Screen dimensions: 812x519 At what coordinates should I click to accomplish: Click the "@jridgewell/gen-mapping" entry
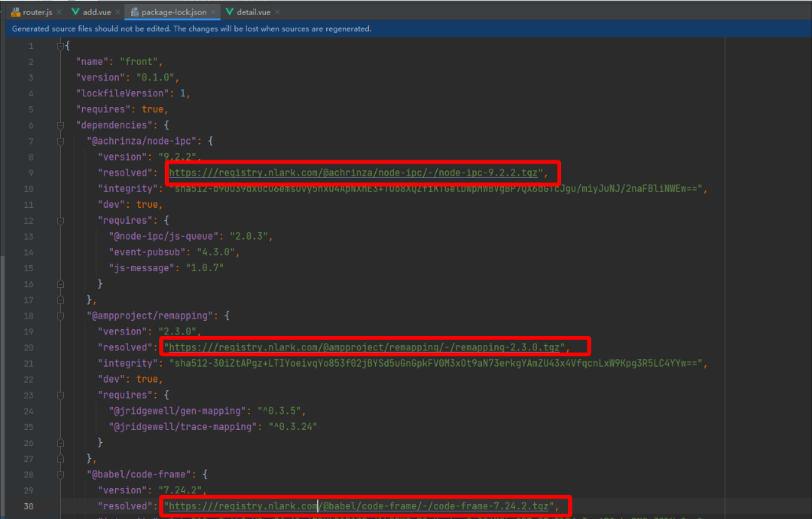click(x=207, y=411)
